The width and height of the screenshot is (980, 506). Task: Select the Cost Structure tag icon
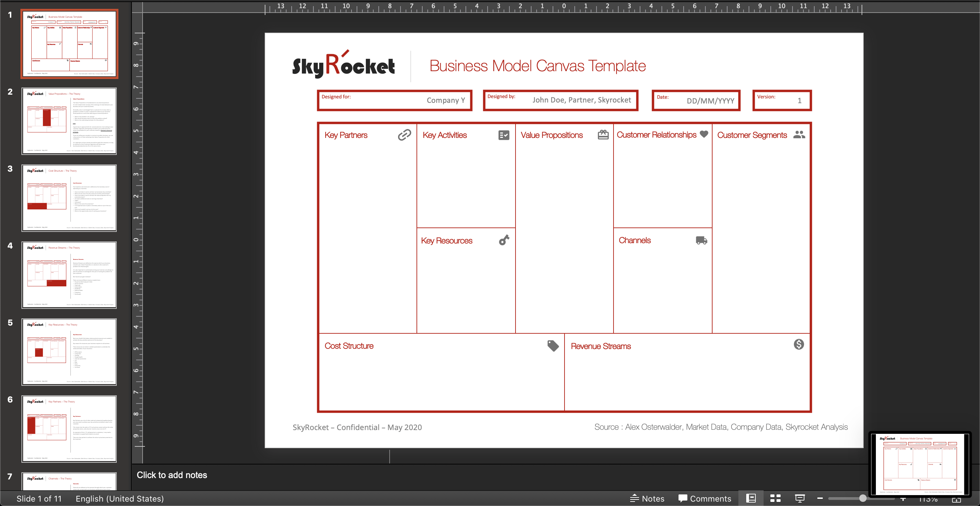pyautogui.click(x=553, y=346)
